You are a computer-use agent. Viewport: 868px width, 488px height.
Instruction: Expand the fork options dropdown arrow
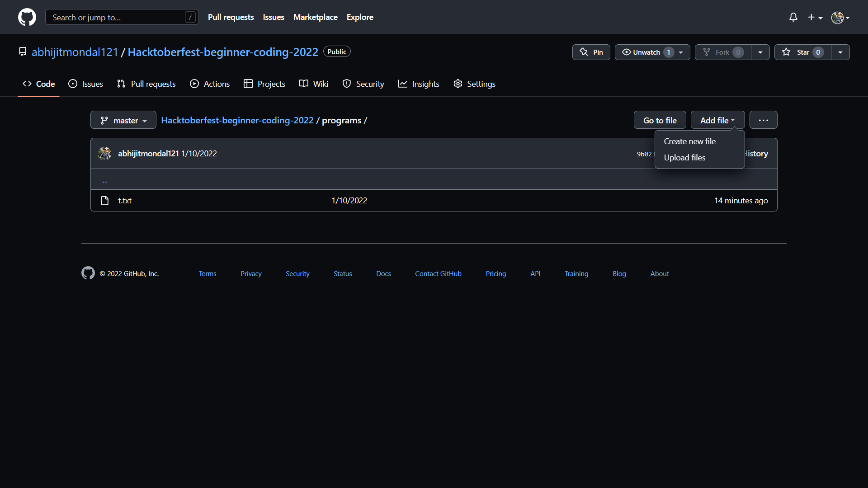760,52
